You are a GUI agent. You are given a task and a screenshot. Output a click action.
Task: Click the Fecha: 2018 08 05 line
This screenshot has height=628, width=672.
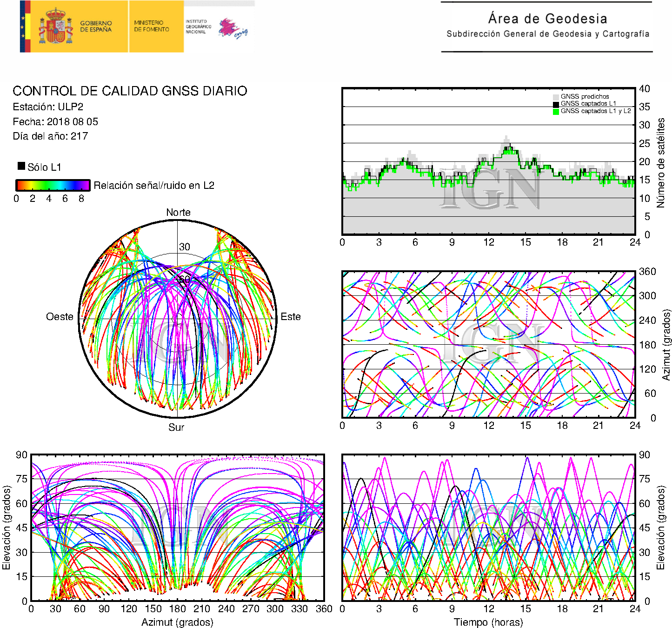click(55, 122)
